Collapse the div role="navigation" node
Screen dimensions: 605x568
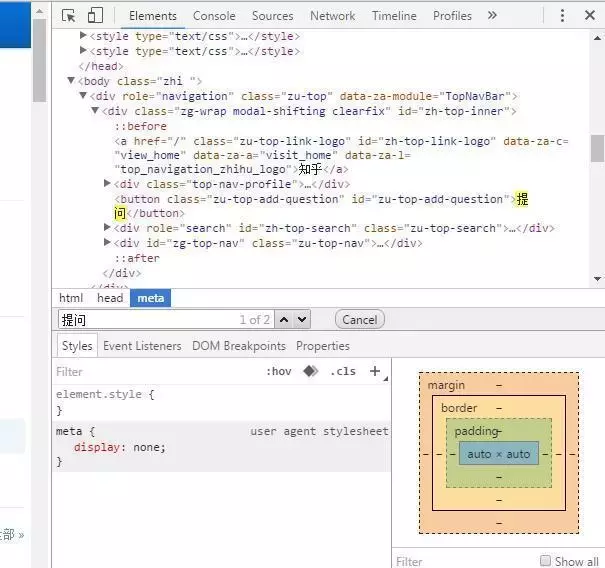(83, 95)
